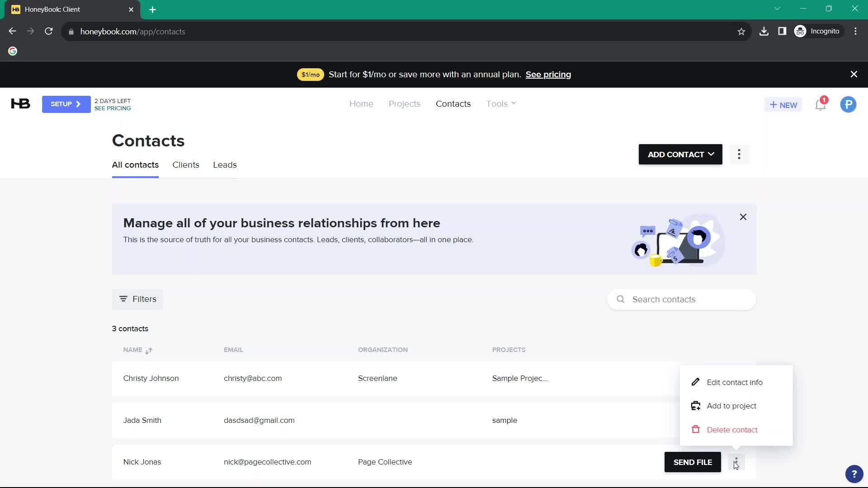This screenshot has height=488, width=868.
Task: Click the notifications bell icon
Action: click(821, 104)
